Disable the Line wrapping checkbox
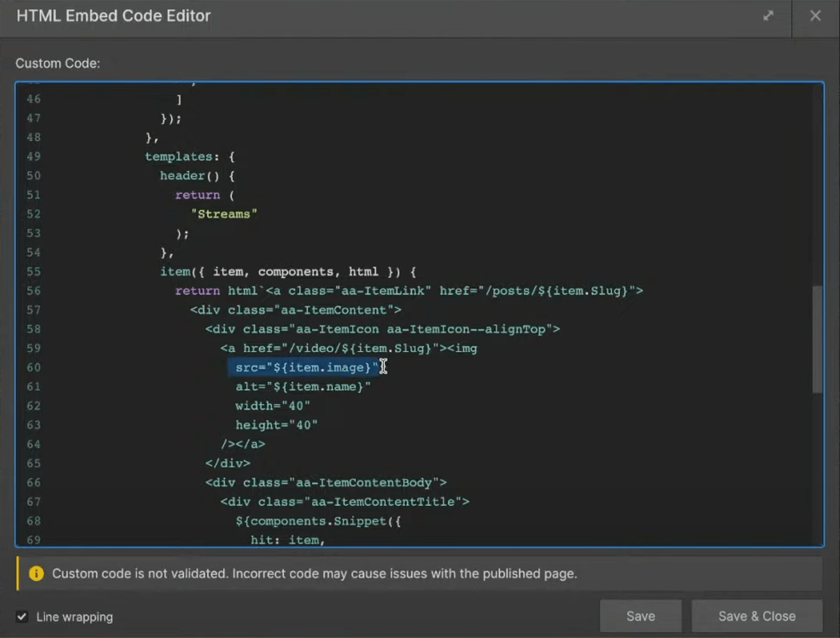The image size is (840, 638). pyautogui.click(x=21, y=616)
